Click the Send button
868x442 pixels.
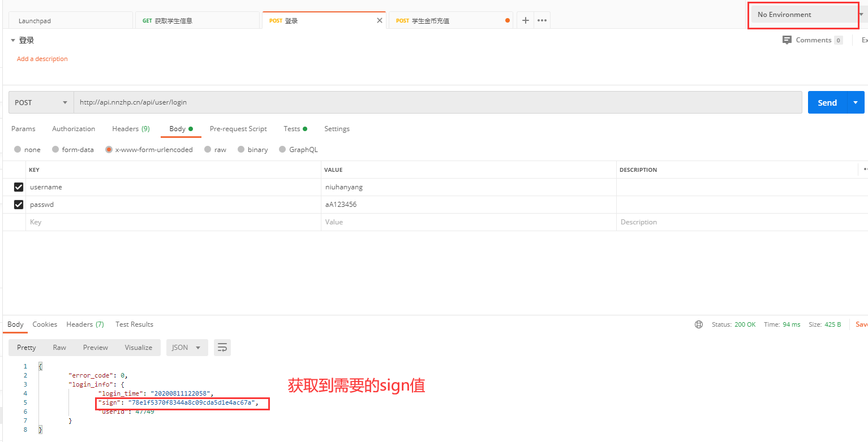click(x=827, y=102)
